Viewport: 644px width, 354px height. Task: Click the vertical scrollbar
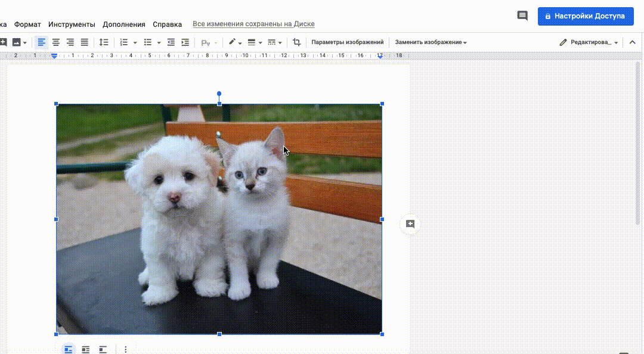point(638,143)
